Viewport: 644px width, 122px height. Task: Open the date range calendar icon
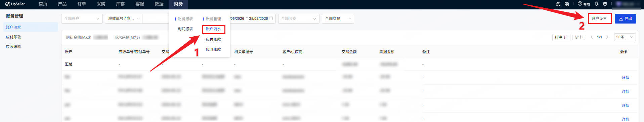[271, 18]
